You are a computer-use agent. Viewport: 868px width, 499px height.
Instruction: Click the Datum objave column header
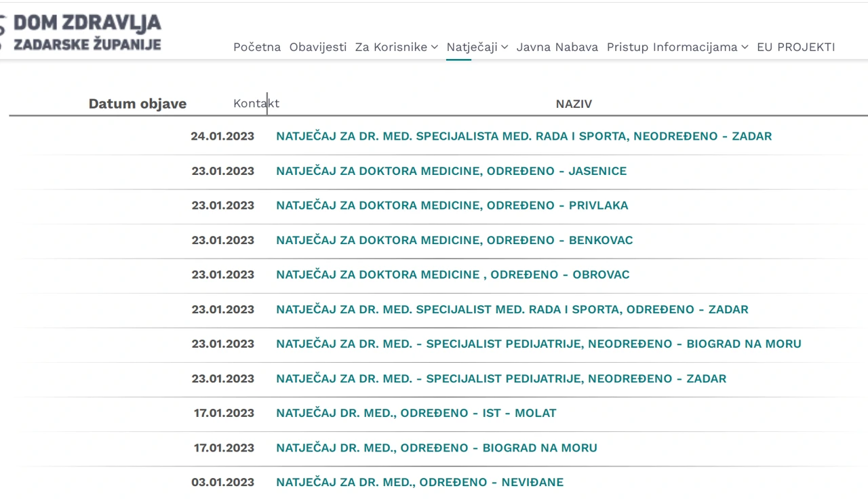(138, 104)
